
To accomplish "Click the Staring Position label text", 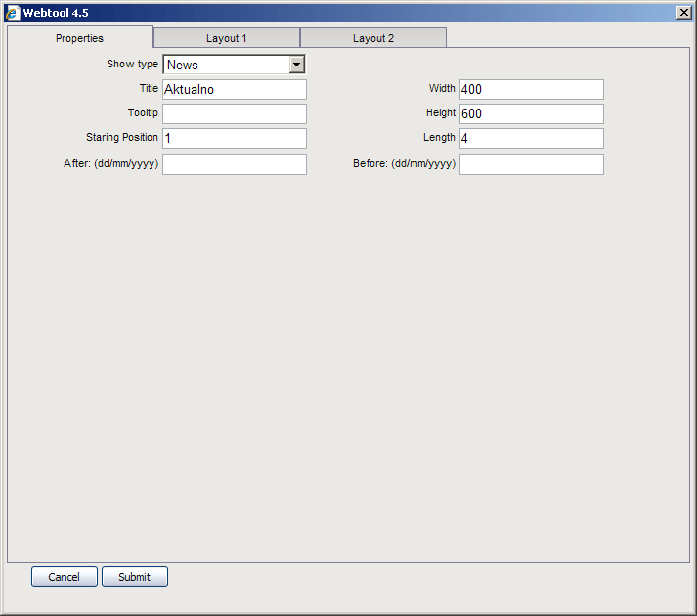I will click(121, 138).
